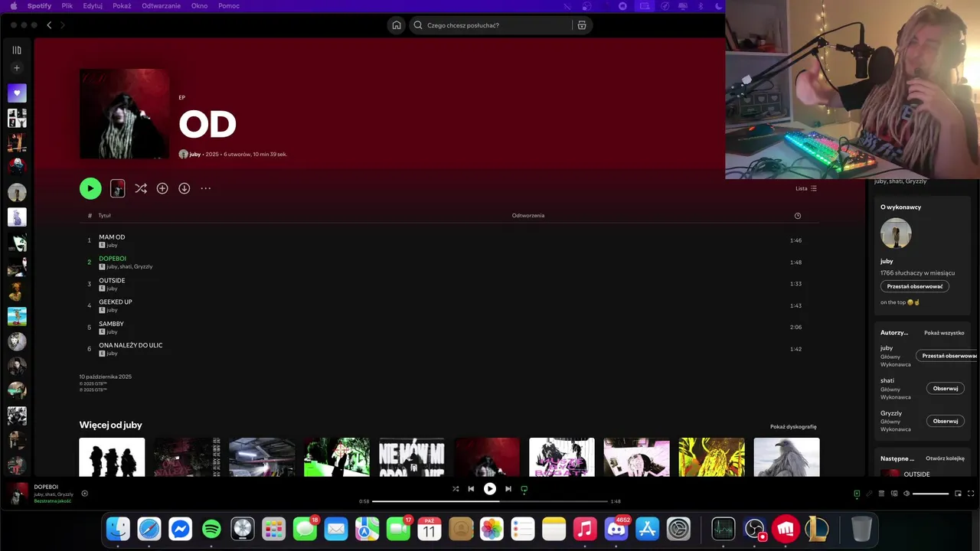The width and height of the screenshot is (980, 551).
Task: Open connect to a device icon
Action: tap(893, 494)
